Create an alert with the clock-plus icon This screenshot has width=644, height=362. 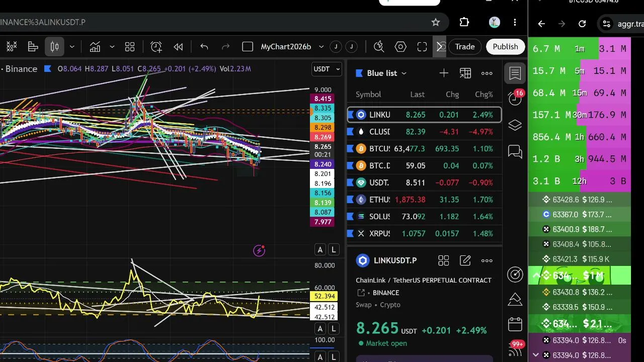coord(156,47)
